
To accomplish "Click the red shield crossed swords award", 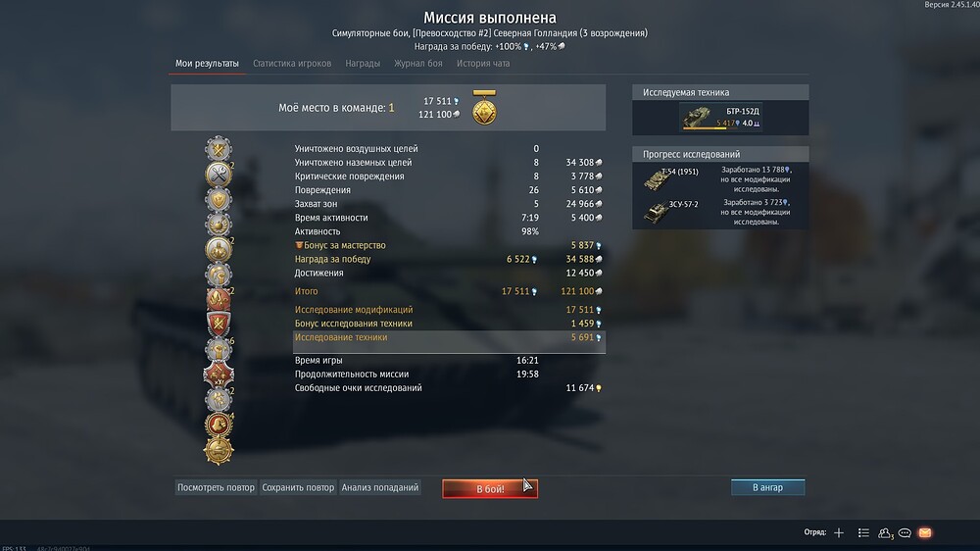I will pos(219,324).
